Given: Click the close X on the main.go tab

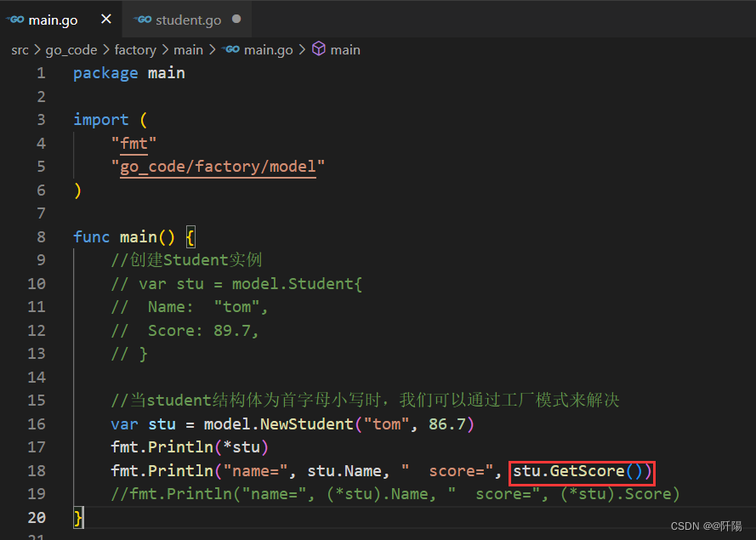Looking at the screenshot, I should point(105,19).
